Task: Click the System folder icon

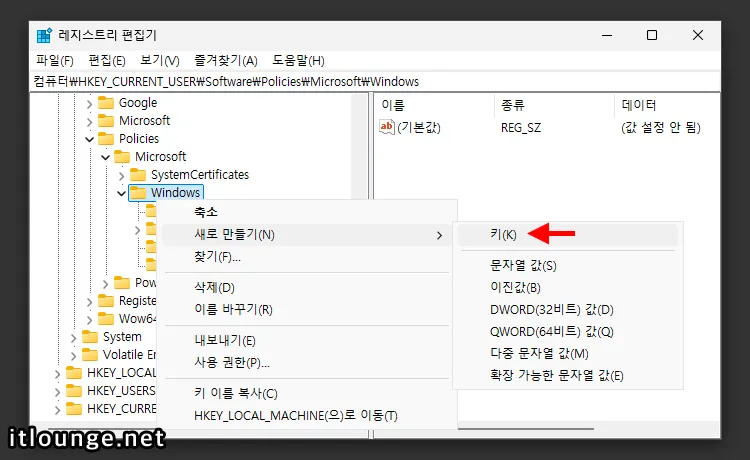Action: [x=90, y=337]
